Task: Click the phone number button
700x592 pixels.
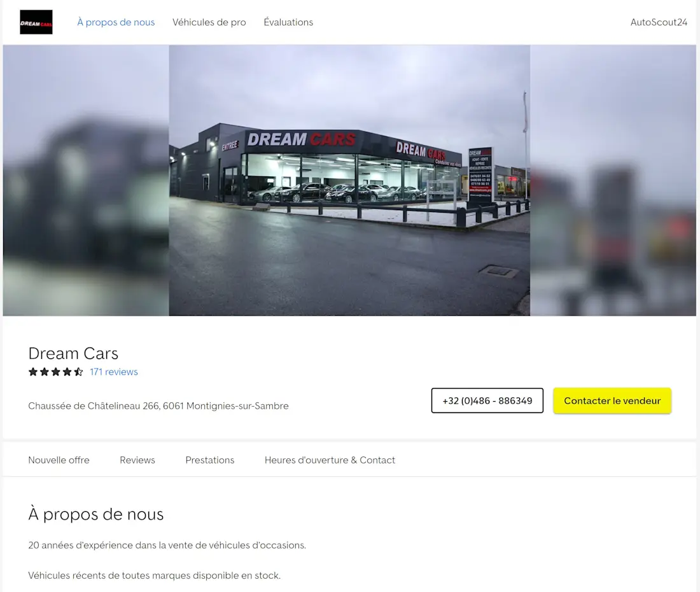Action: click(x=487, y=400)
